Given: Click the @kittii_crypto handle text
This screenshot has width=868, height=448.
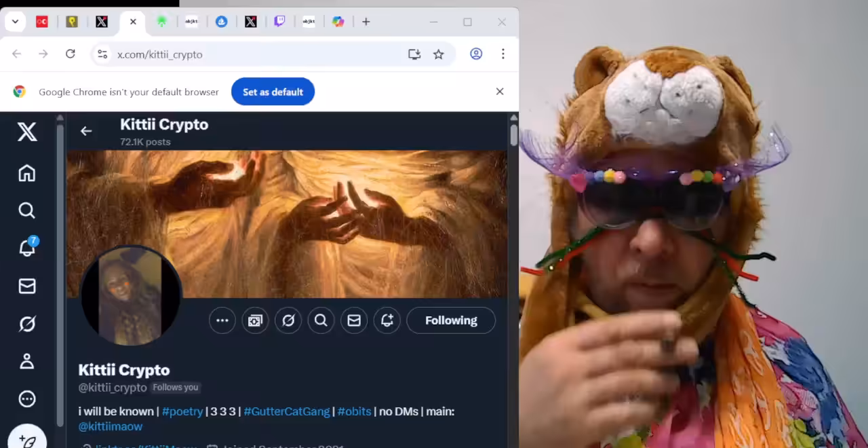Looking at the screenshot, I should 113,388.
